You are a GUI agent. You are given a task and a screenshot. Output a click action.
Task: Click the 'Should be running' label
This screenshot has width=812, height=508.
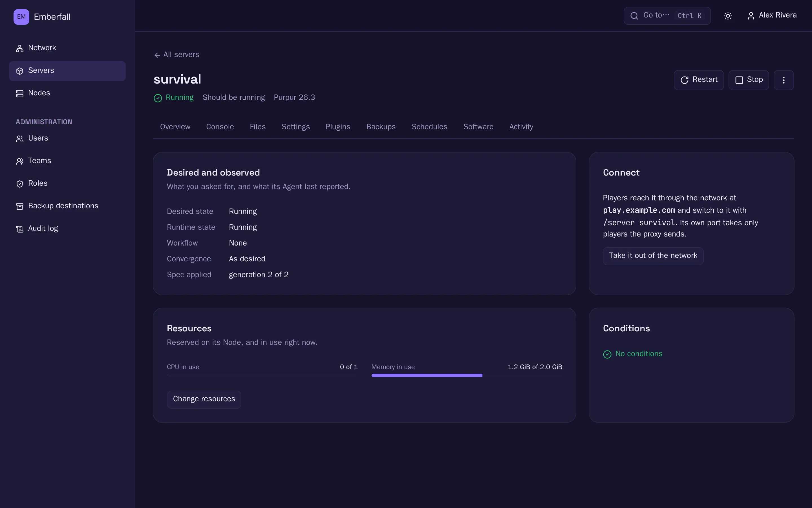(x=234, y=98)
